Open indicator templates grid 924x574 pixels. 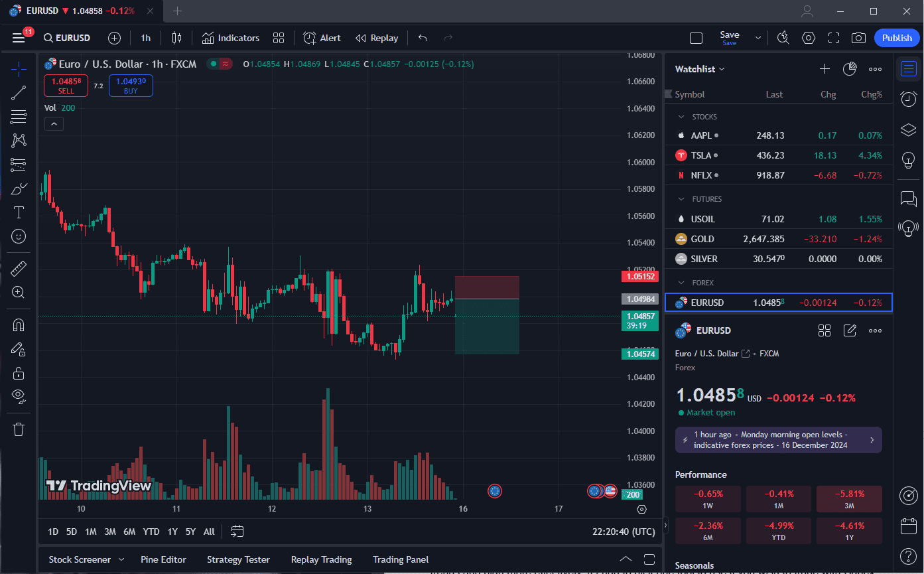(x=279, y=38)
